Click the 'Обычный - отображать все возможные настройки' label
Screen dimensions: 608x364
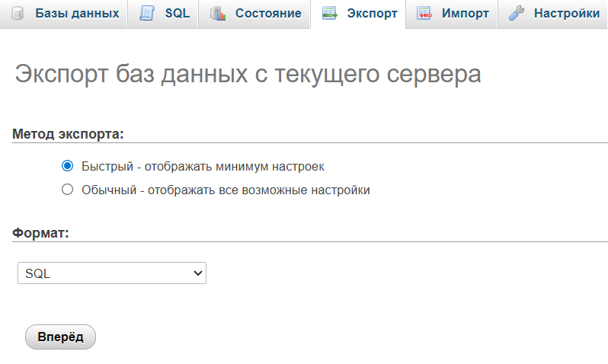click(x=226, y=190)
